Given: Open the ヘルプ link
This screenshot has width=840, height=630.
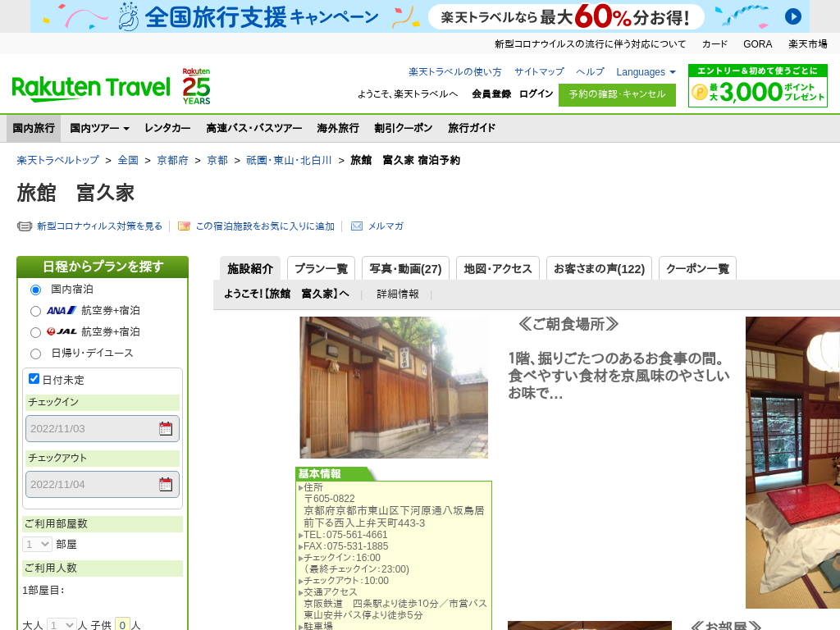Looking at the screenshot, I should coord(590,72).
